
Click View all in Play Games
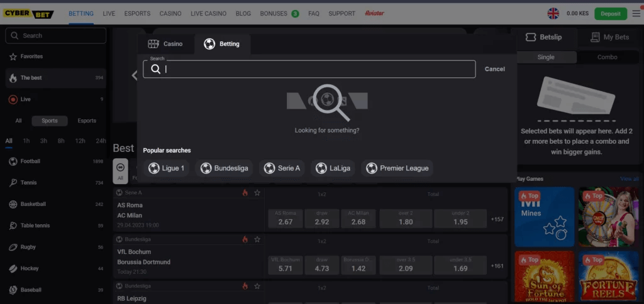tap(629, 179)
